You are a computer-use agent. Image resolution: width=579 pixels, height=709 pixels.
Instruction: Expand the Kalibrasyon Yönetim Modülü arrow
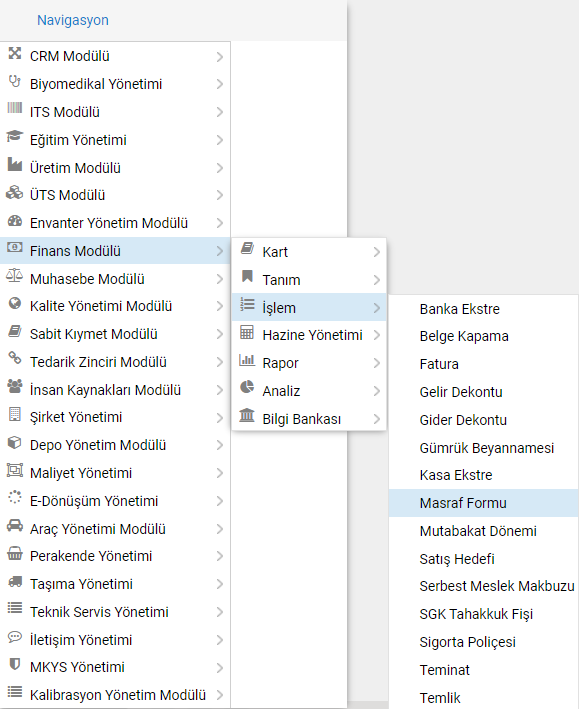[219, 695]
